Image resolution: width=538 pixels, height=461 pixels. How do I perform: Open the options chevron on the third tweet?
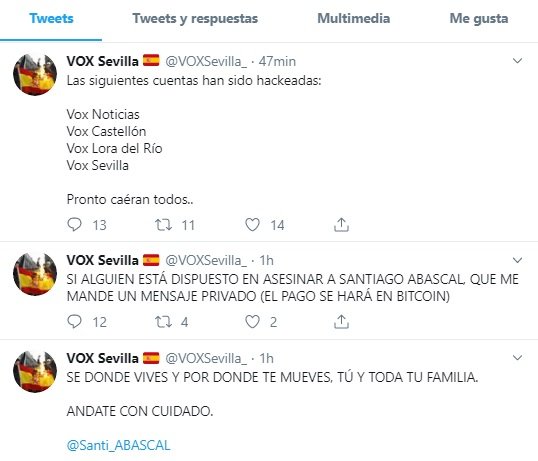[x=517, y=358]
